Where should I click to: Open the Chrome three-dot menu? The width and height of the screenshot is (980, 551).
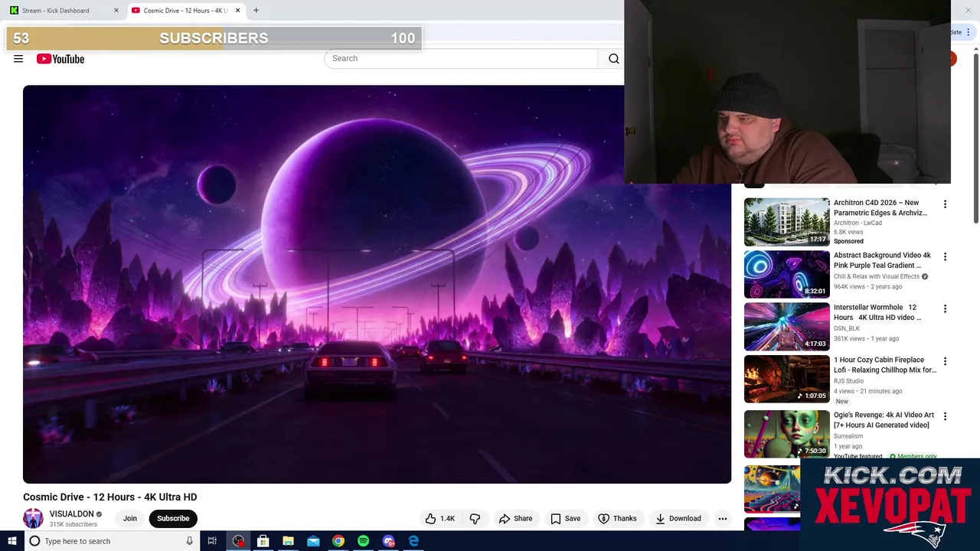point(968,32)
